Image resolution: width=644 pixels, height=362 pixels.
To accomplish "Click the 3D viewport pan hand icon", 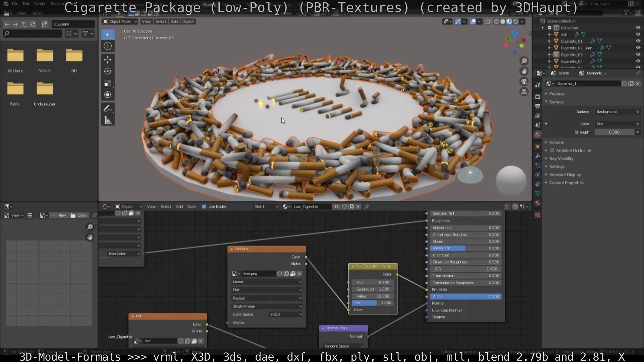I will [x=524, y=71].
